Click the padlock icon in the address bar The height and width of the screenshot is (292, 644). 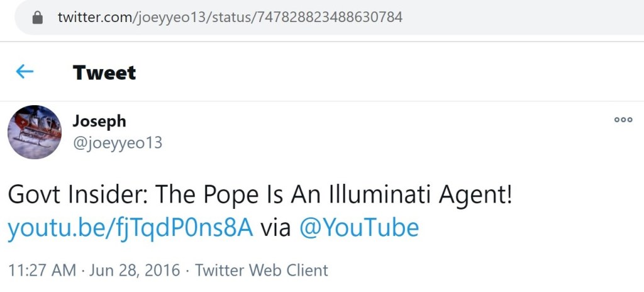[x=37, y=17]
